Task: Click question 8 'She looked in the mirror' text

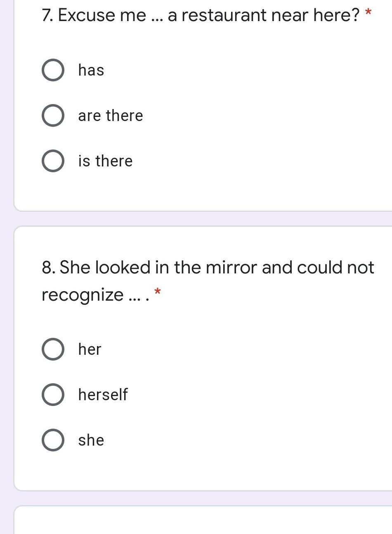Action: pyautogui.click(x=208, y=268)
